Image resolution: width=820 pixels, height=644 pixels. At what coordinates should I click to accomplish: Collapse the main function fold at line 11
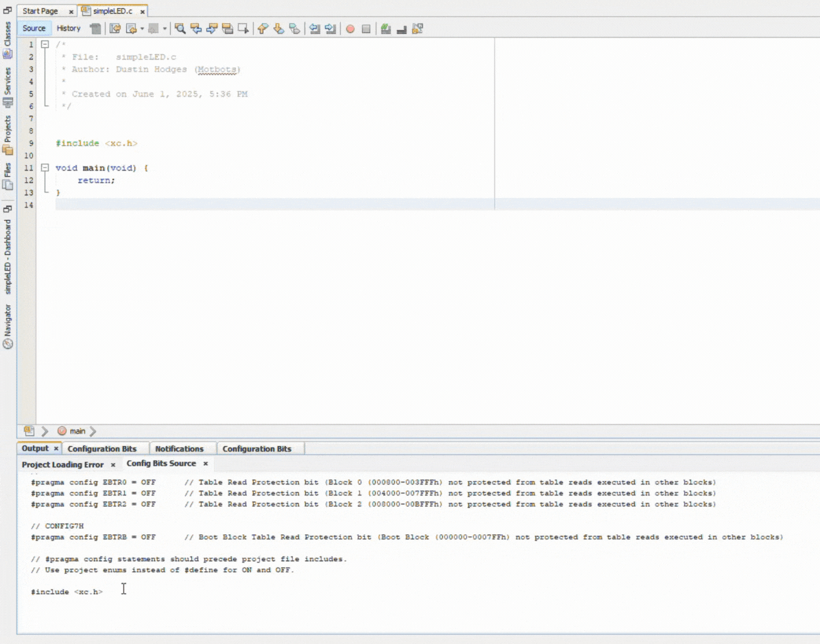(45, 168)
